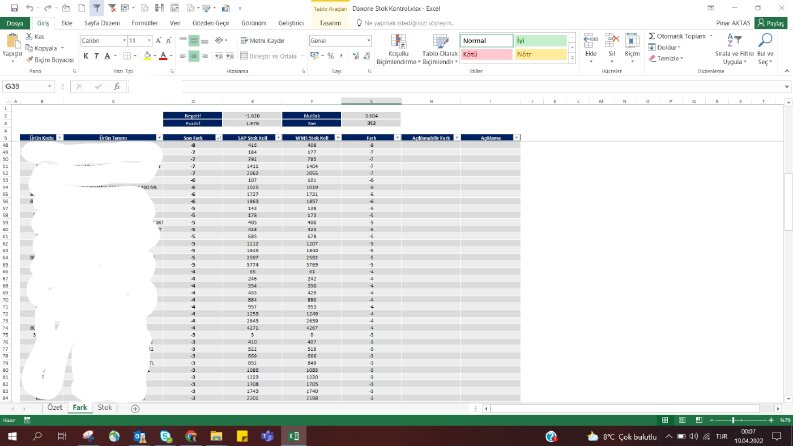This screenshot has height=446, width=793.
Task: Expand the cell styles gallery
Action: pos(572,59)
